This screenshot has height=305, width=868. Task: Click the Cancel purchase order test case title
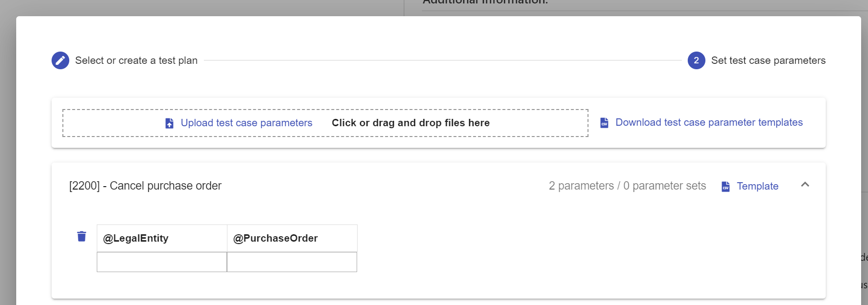pos(145,186)
